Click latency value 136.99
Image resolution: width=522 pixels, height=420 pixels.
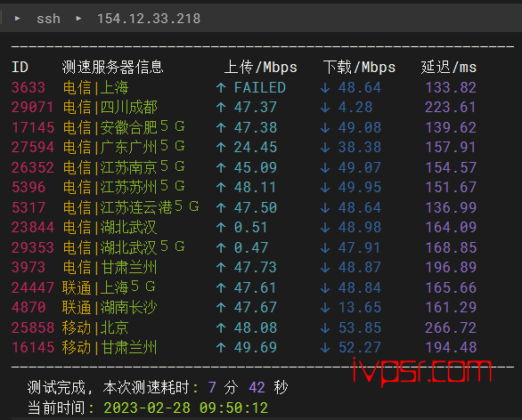coord(451,208)
